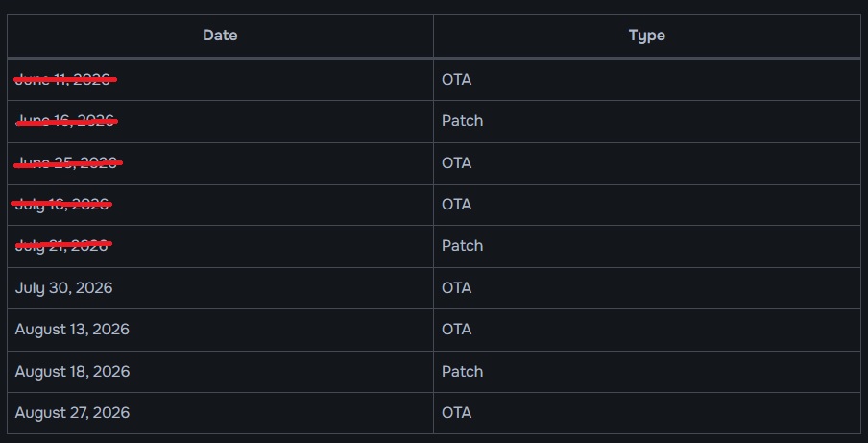Click OTA in the crossed-out June 11 row
868x443 pixels.
point(457,79)
